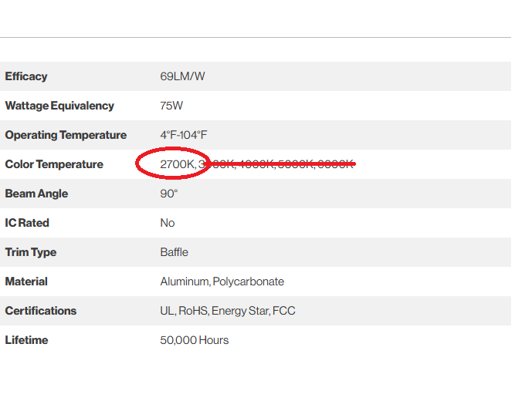Select the 75W wattage value
The image size is (532, 418).
coord(171,106)
